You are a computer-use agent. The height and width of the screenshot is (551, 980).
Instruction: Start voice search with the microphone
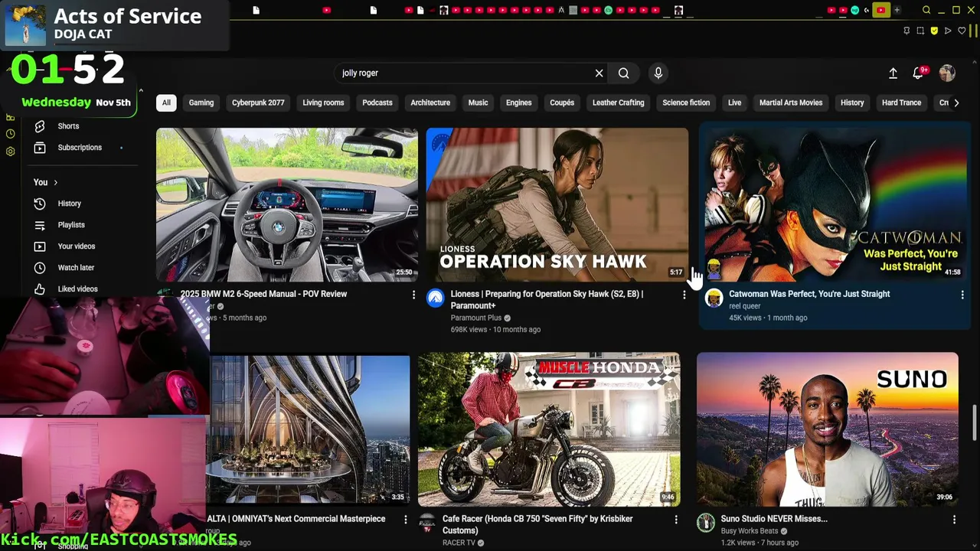coord(658,73)
